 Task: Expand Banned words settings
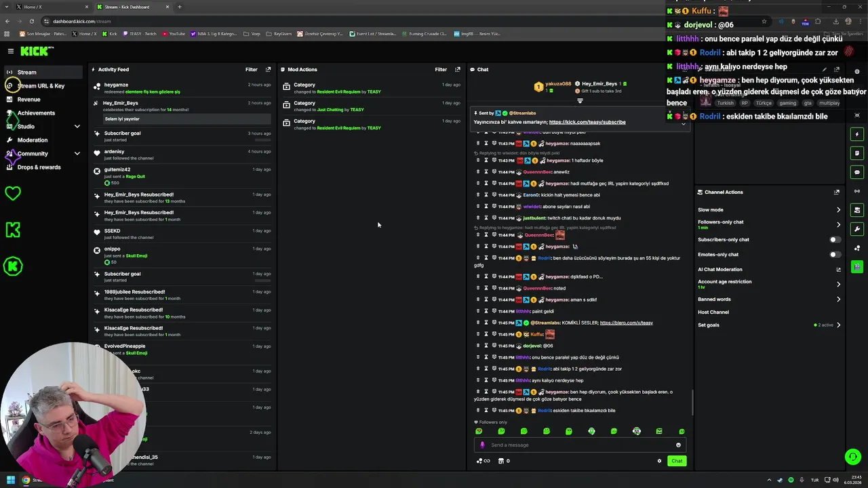coord(838,299)
